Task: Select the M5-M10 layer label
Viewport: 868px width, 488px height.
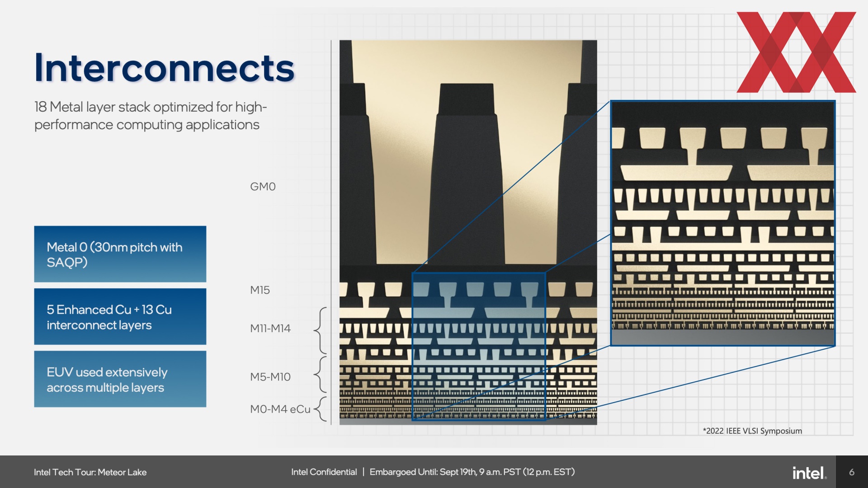Action: 270,377
